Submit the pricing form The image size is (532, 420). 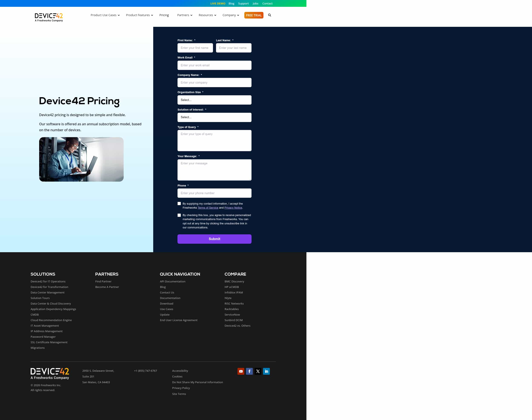tap(214, 239)
